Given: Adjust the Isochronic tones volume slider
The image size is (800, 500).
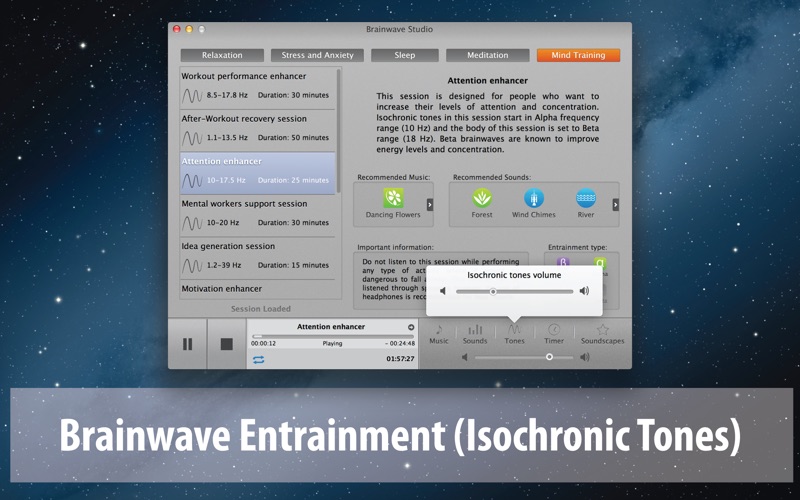Looking at the screenshot, I should click(493, 291).
